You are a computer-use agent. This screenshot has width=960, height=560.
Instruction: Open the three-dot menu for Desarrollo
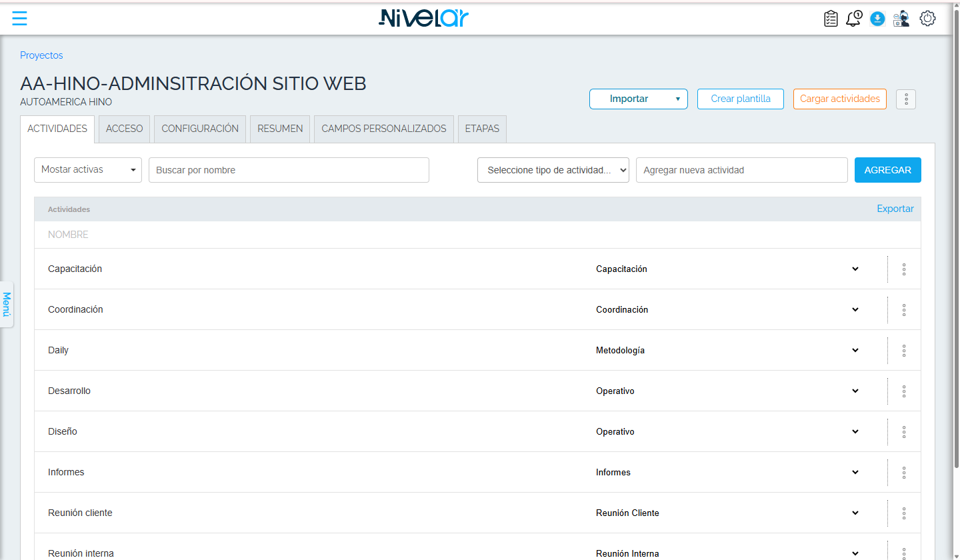coord(904,391)
